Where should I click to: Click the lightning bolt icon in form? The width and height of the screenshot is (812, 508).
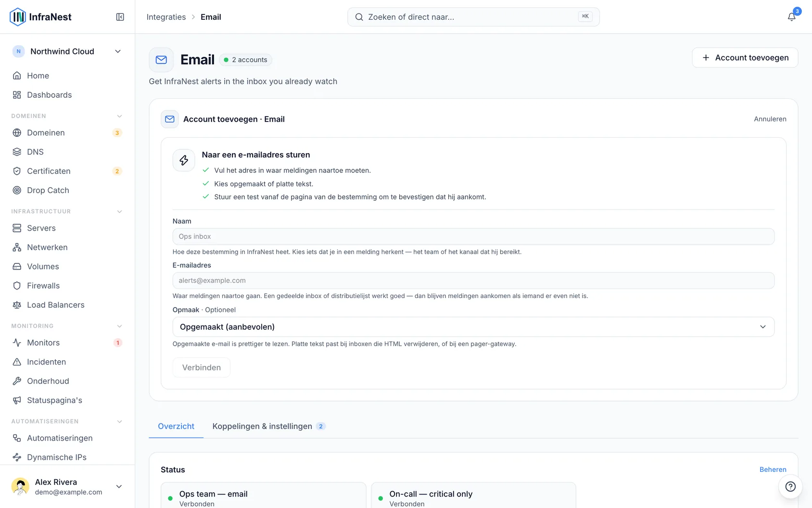point(184,160)
